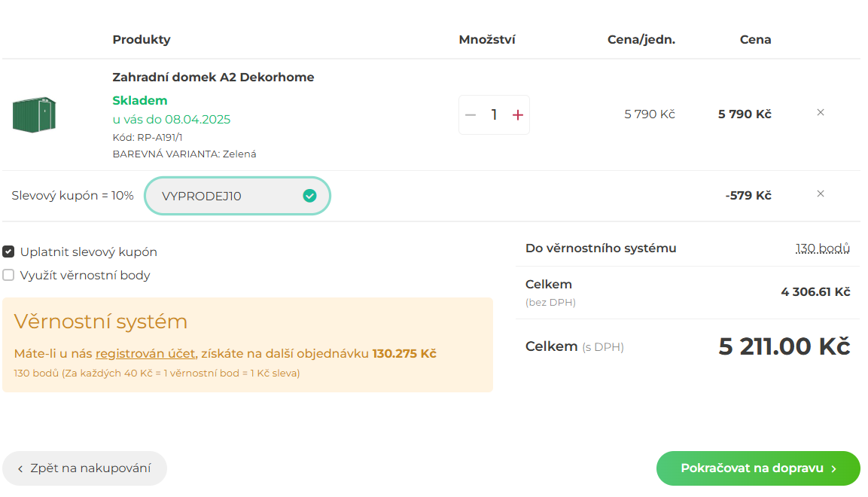Screen dimensions: 868x497
Task: Continue with Pokračovat na dopravu button
Action: (x=758, y=468)
